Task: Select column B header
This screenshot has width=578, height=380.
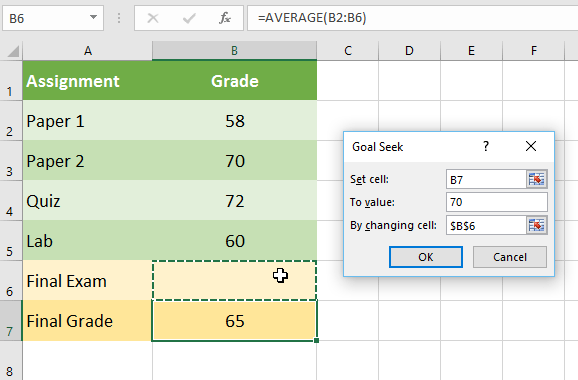Action: pyautogui.click(x=234, y=50)
